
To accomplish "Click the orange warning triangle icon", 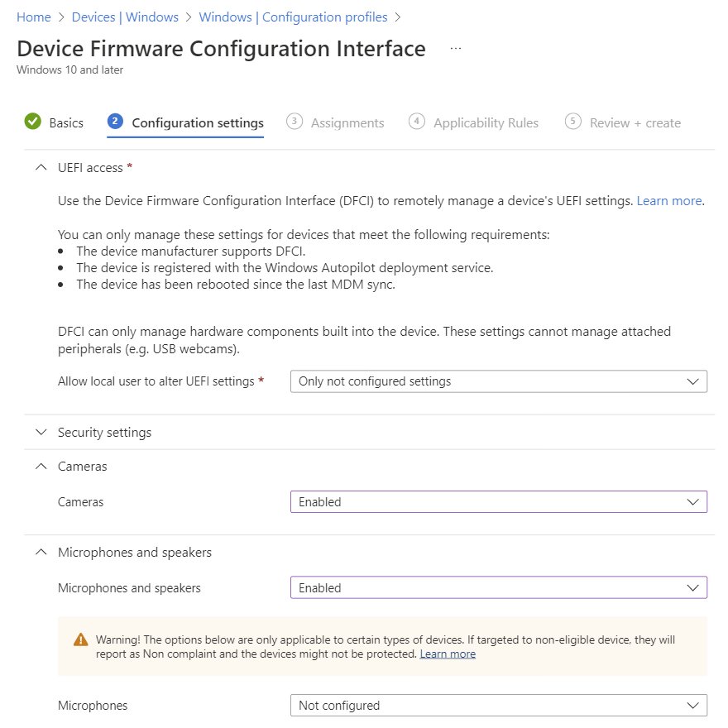I will (80, 639).
